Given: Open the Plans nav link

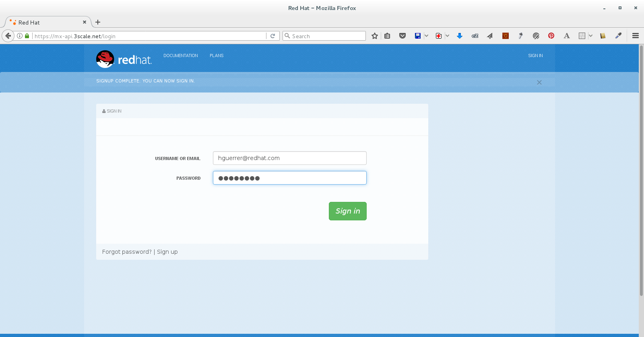Looking at the screenshot, I should 217,55.
